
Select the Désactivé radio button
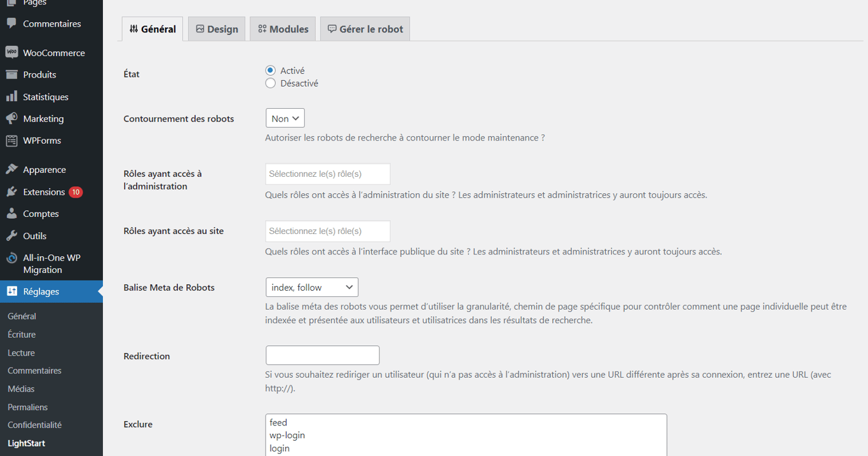pyautogui.click(x=270, y=83)
